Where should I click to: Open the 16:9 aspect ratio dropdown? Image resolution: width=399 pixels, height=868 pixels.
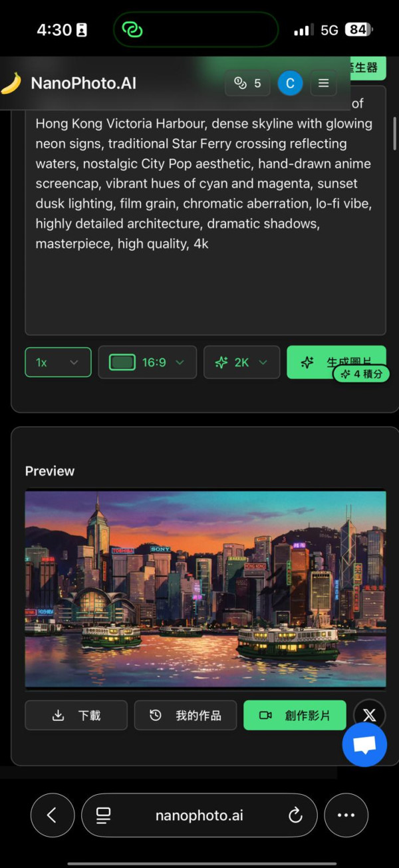147,362
